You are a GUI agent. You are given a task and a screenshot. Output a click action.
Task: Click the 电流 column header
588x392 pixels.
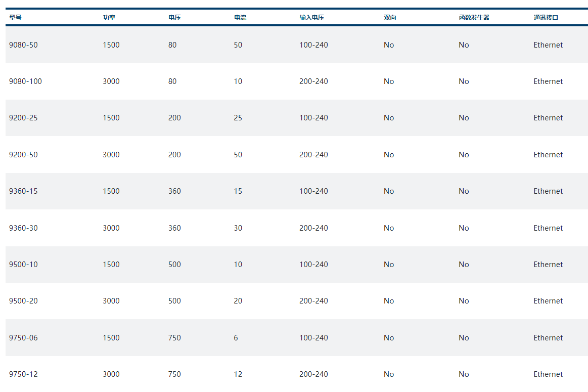click(240, 18)
